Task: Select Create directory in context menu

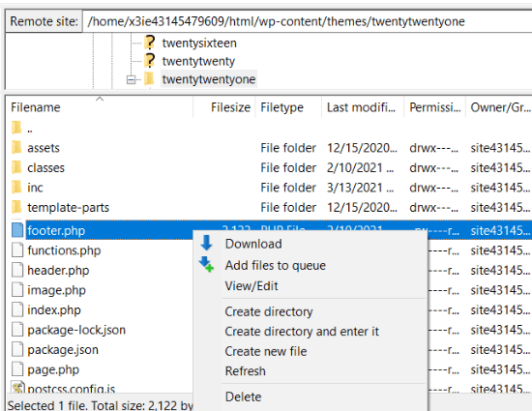Action: pyautogui.click(x=269, y=311)
